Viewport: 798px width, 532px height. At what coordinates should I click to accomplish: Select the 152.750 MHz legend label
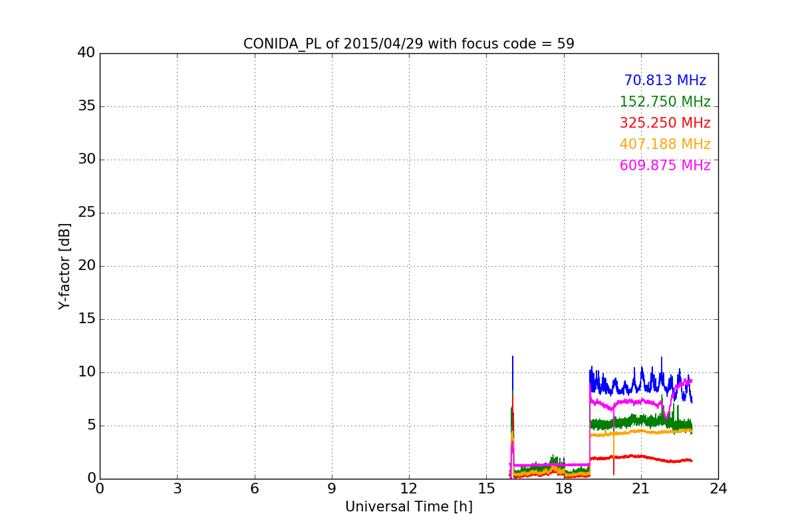(x=665, y=102)
